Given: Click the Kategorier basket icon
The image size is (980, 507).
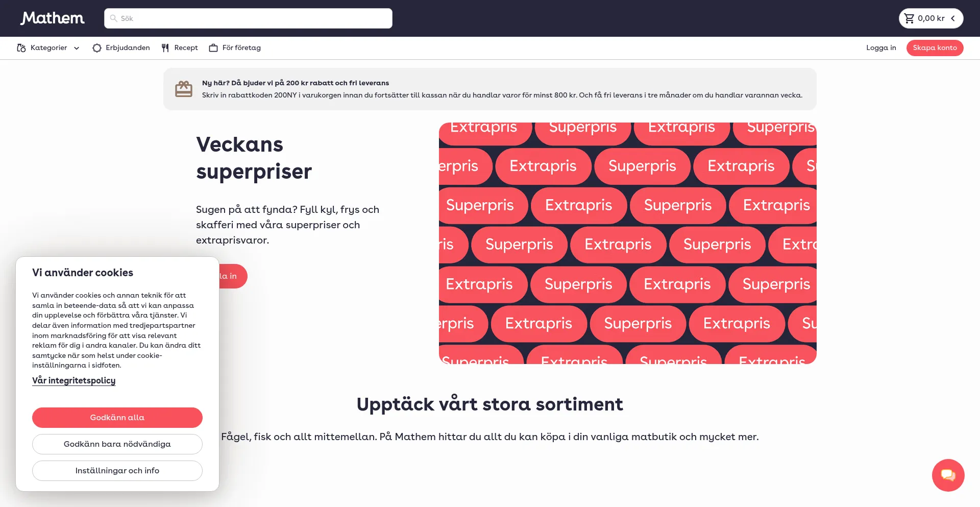Looking at the screenshot, I should (x=21, y=48).
